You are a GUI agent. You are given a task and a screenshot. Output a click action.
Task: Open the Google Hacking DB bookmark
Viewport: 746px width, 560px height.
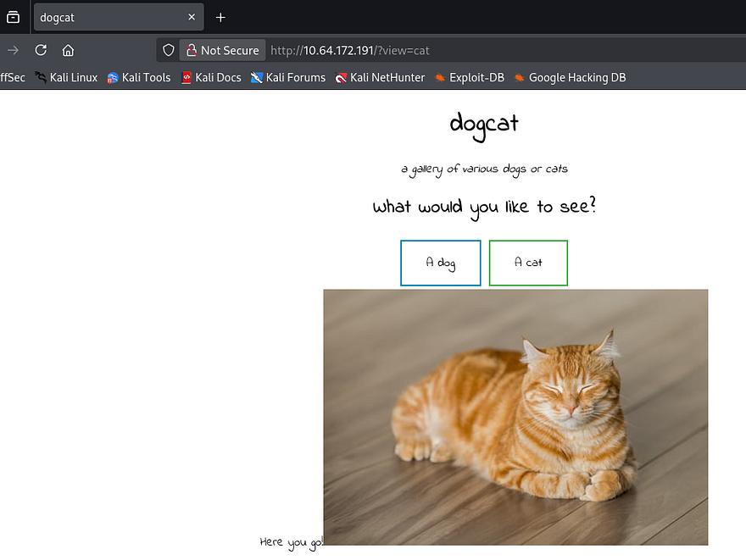point(570,77)
